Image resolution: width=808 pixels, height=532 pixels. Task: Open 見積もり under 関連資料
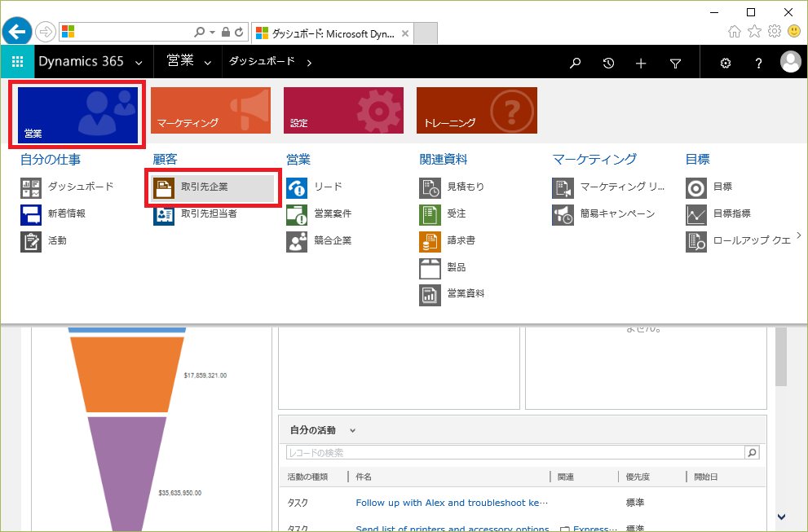pos(452,187)
